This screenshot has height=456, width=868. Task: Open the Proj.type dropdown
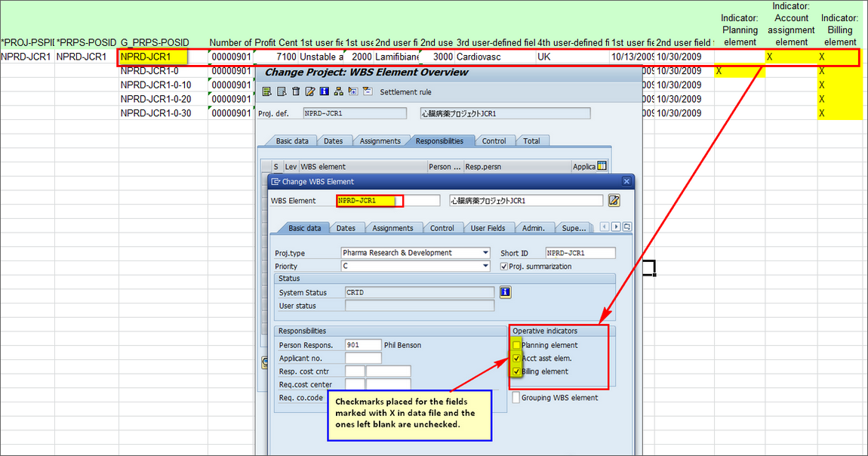click(485, 253)
